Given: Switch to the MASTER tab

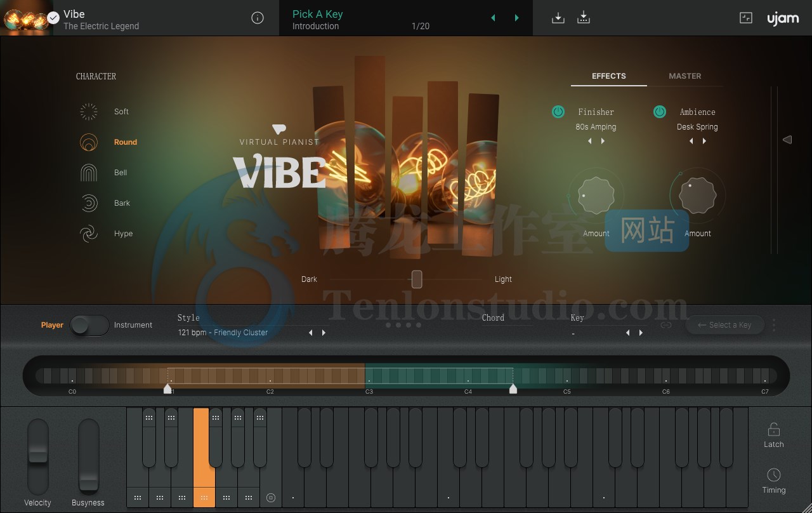Looking at the screenshot, I should point(685,76).
